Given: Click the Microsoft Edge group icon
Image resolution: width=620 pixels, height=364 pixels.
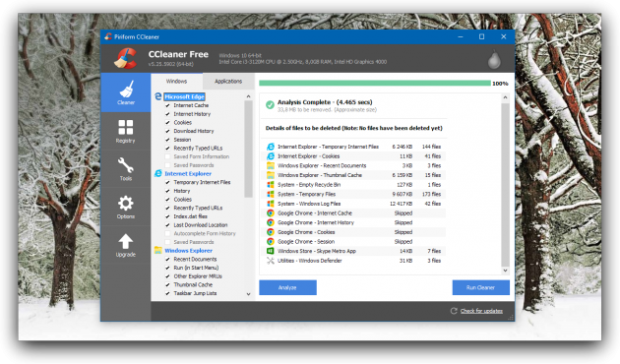Looking at the screenshot, I should coord(158,96).
